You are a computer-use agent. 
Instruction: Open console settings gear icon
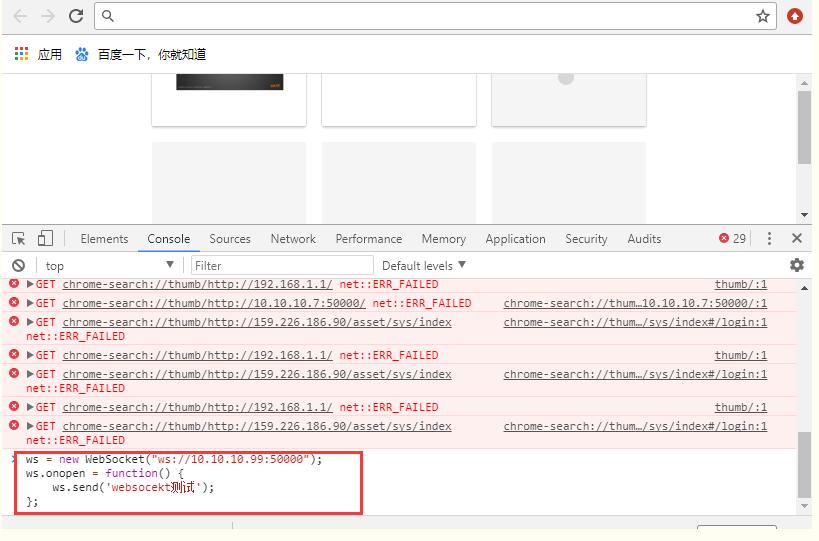pyautogui.click(x=796, y=265)
